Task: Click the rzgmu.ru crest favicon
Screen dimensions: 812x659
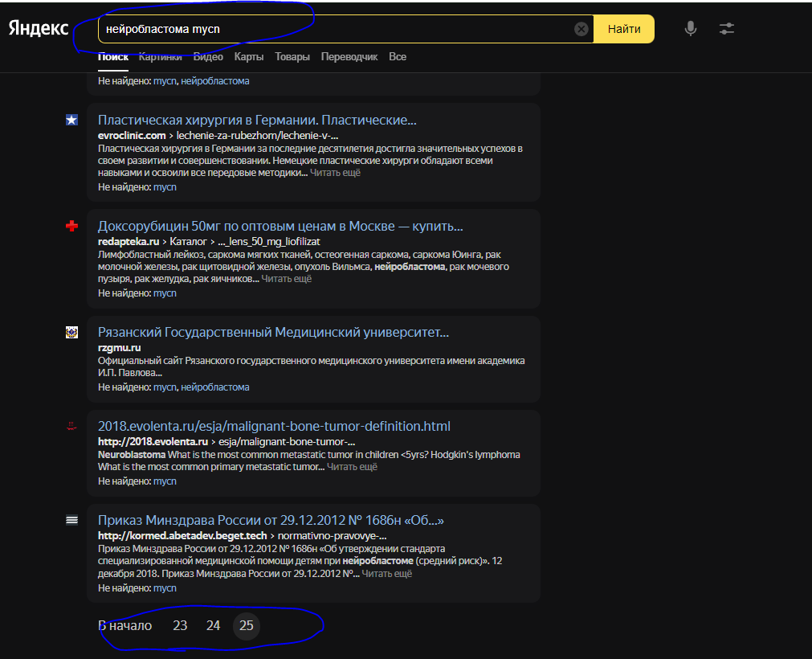Action: click(x=71, y=332)
